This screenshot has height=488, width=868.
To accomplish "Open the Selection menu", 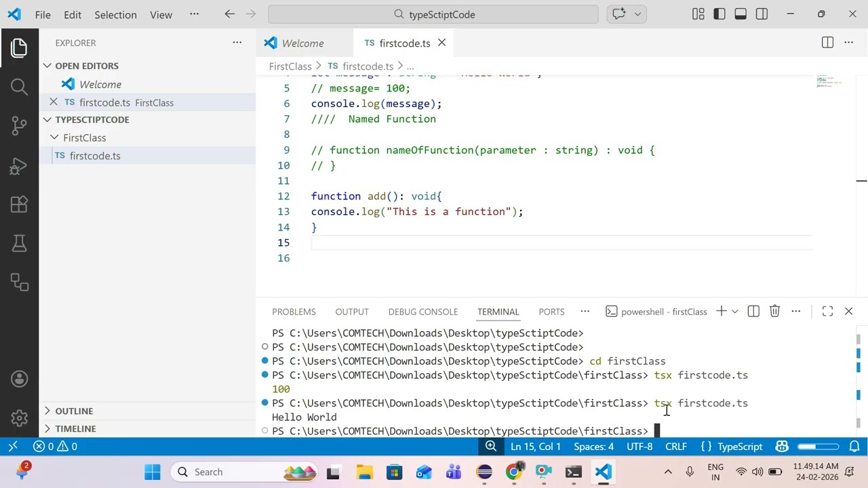I will coord(115,14).
